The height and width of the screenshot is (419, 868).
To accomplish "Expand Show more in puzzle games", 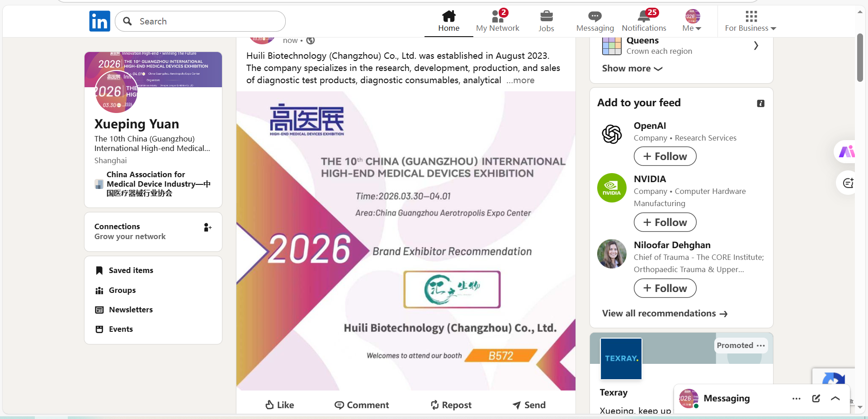I will coord(632,69).
